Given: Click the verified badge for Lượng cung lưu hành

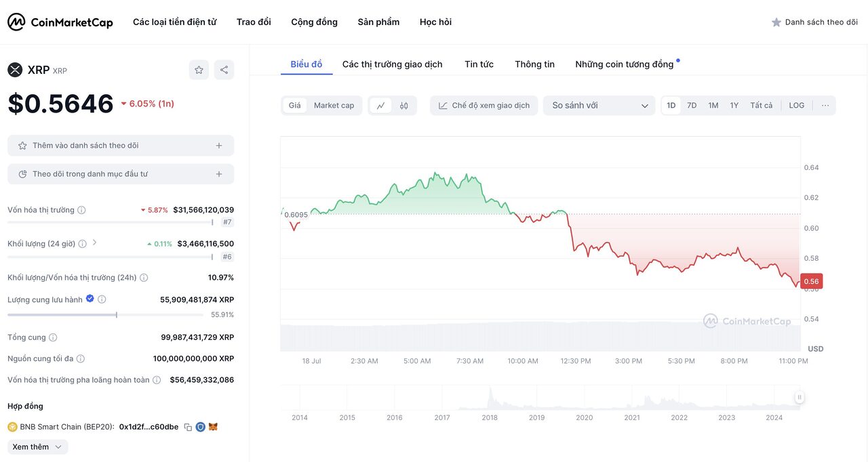Looking at the screenshot, I should [90, 299].
